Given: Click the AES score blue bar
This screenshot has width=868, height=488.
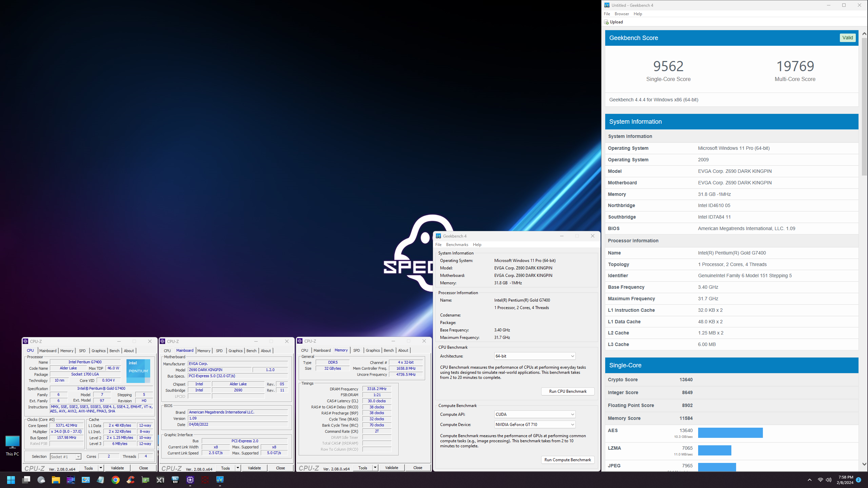Looking at the screenshot, I should pyautogui.click(x=730, y=433).
